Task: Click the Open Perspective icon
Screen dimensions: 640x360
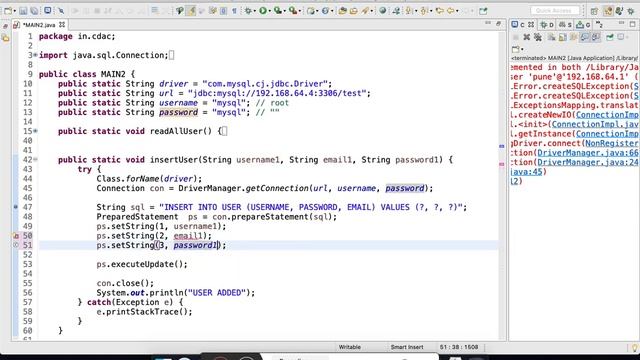Action: click(x=594, y=11)
